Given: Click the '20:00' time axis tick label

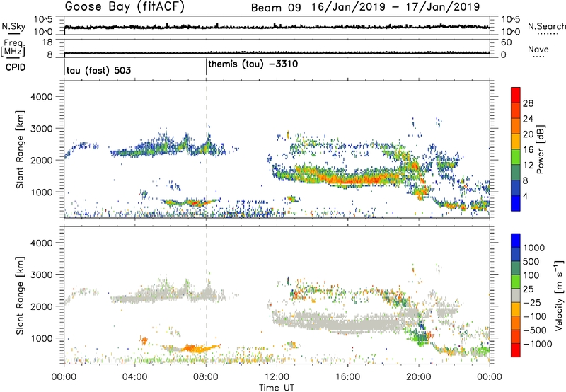Looking at the screenshot, I should tap(419, 377).
